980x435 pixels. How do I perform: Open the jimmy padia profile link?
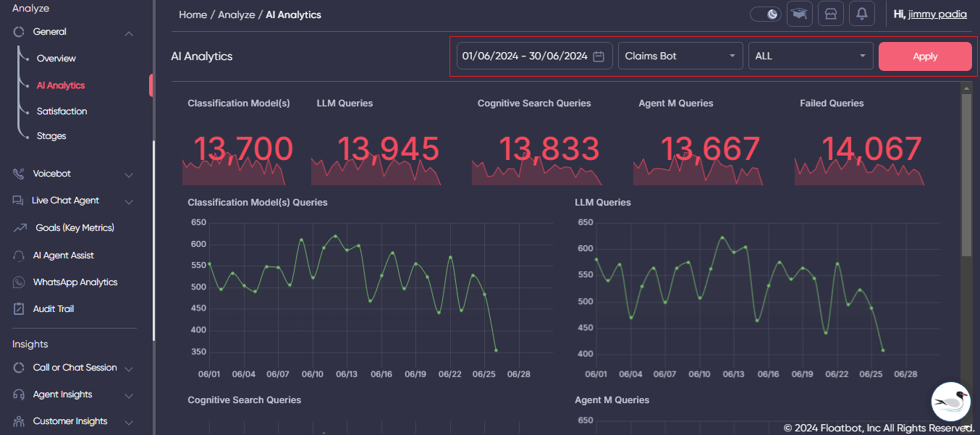(937, 14)
